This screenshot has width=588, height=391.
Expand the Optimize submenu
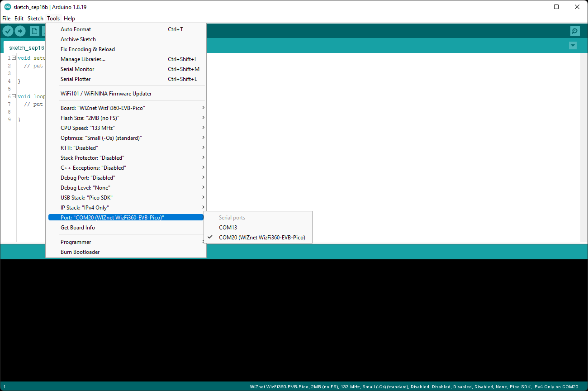tap(126, 138)
